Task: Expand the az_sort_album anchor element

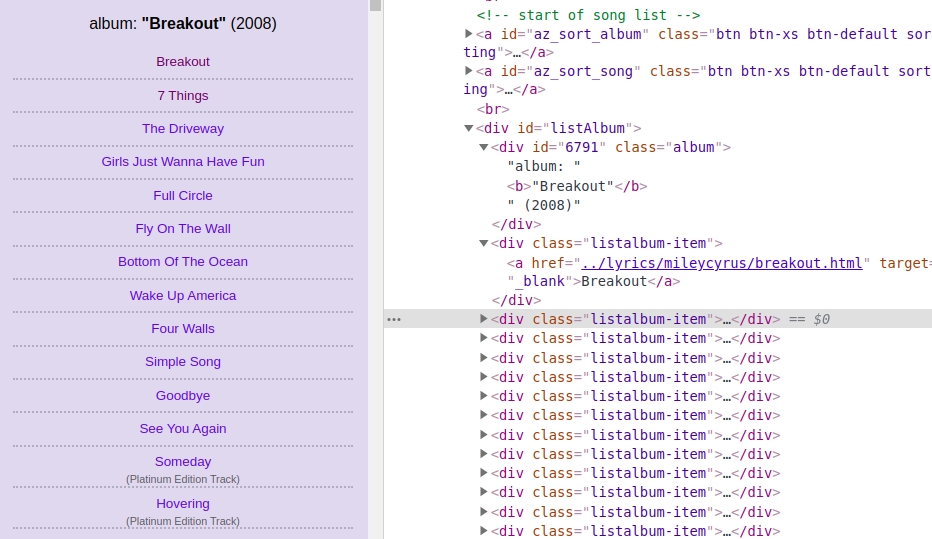Action: 468,34
